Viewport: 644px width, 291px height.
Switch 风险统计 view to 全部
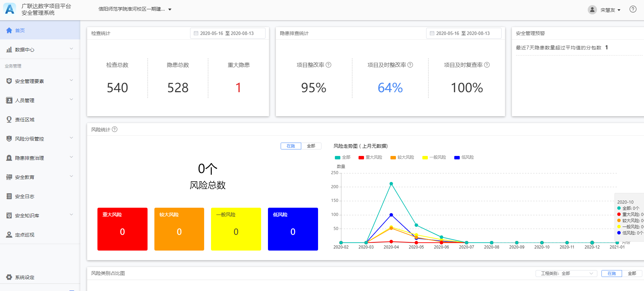311,146
